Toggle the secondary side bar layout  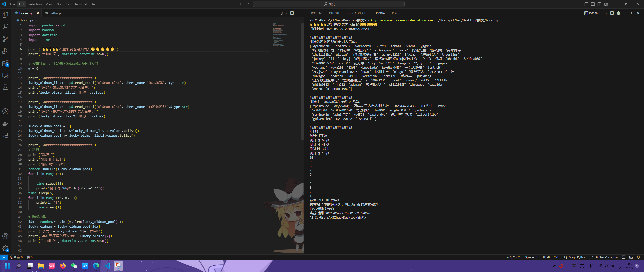pyautogui.click(x=599, y=4)
